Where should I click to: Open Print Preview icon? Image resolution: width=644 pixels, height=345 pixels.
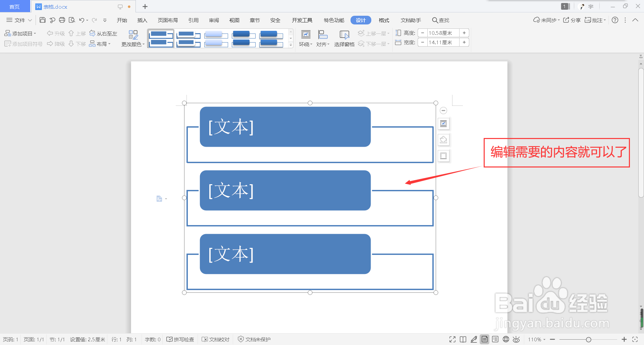(72, 20)
